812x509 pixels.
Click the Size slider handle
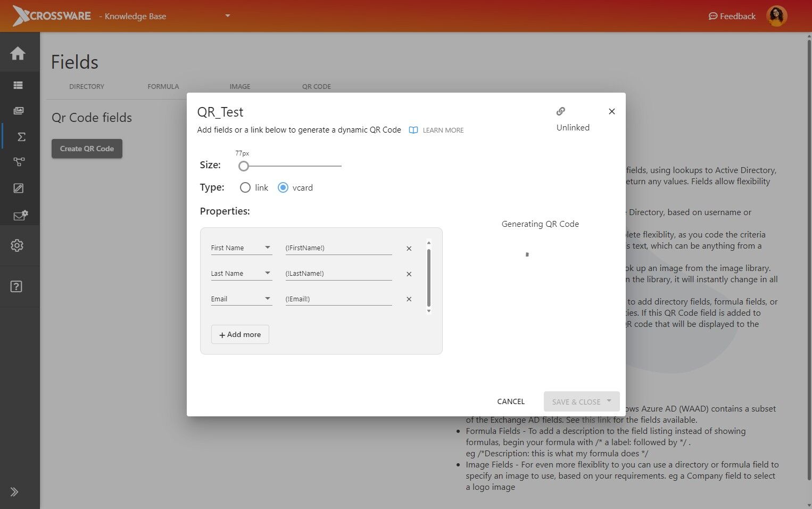click(244, 166)
